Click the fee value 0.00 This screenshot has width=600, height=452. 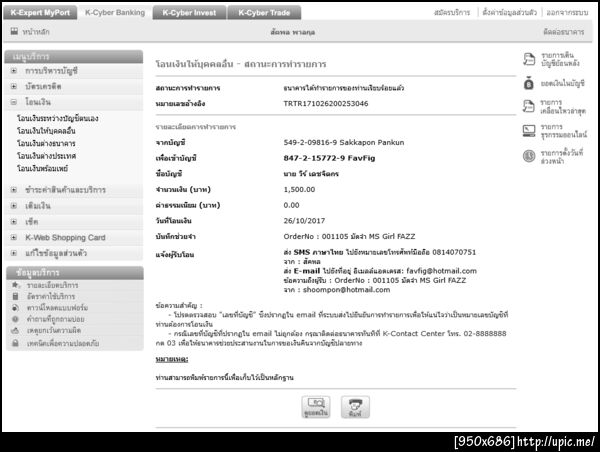coord(291,205)
